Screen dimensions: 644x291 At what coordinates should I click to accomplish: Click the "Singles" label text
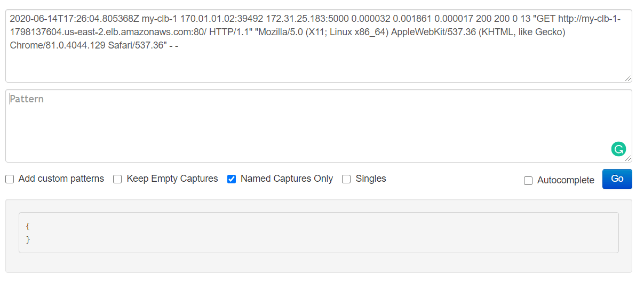[x=371, y=179]
